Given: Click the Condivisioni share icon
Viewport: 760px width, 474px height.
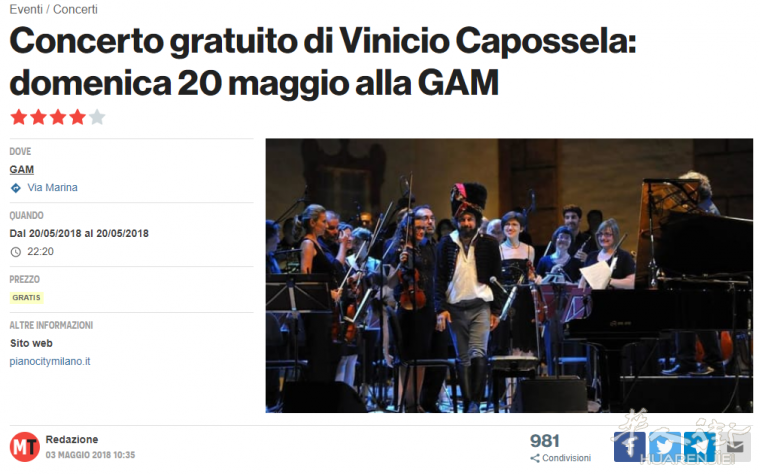Looking at the screenshot, I should [535, 458].
